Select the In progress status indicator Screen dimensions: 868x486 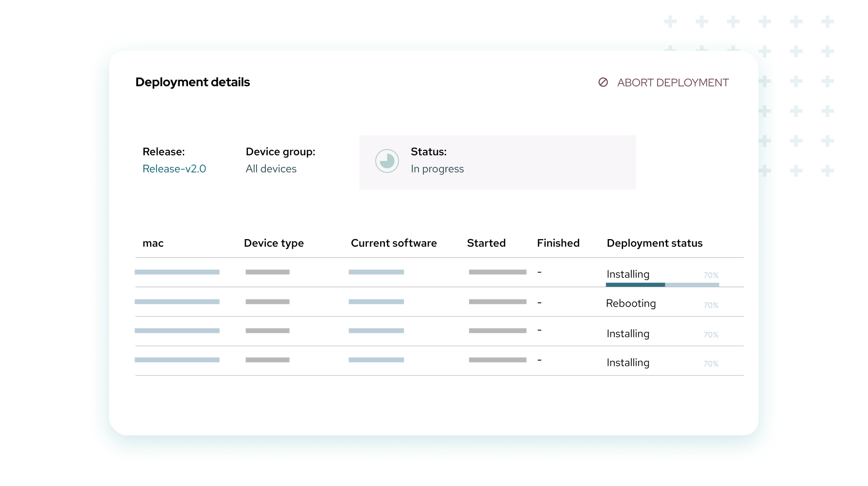(x=437, y=169)
